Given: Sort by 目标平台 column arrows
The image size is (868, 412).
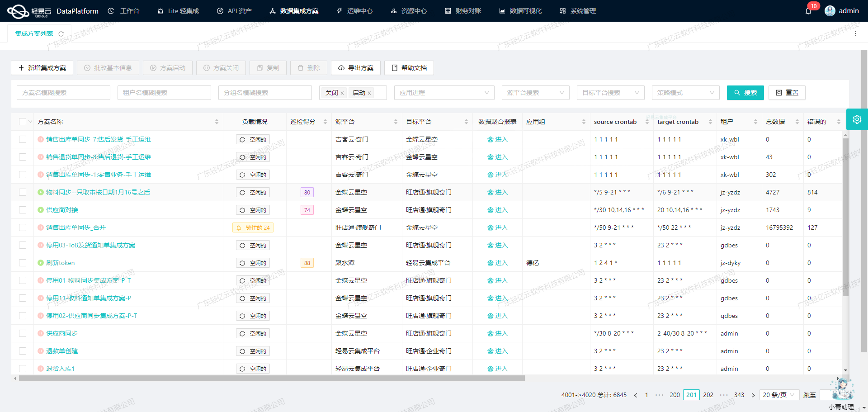Looking at the screenshot, I should pyautogui.click(x=466, y=122).
